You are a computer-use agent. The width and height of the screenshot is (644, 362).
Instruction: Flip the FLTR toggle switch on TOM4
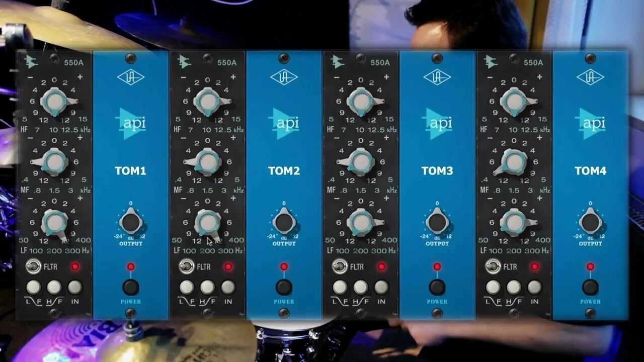pos(493,266)
